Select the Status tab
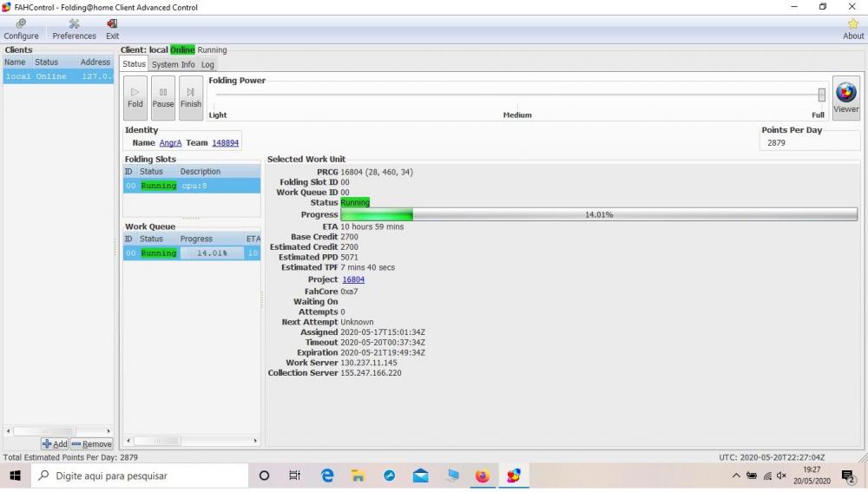 coord(134,64)
